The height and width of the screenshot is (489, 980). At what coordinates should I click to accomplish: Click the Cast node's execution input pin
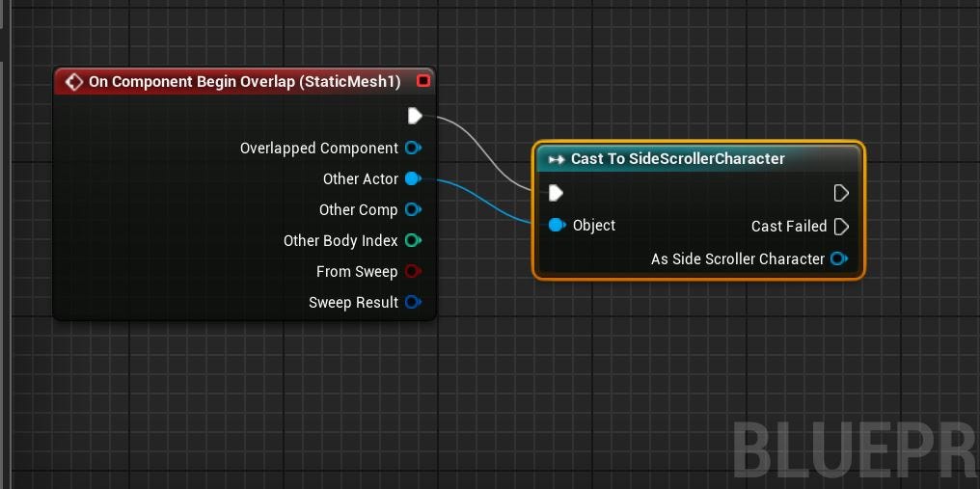[556, 193]
